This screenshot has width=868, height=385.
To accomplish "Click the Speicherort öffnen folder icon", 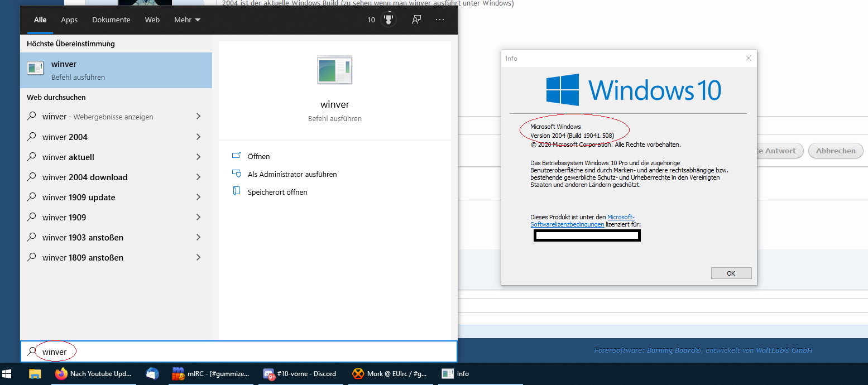I will coord(236,192).
